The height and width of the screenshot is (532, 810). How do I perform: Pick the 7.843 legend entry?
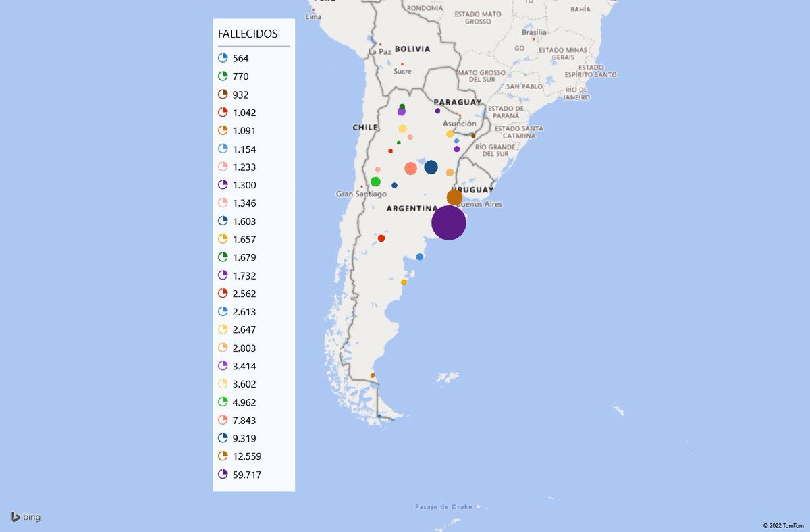click(x=237, y=421)
